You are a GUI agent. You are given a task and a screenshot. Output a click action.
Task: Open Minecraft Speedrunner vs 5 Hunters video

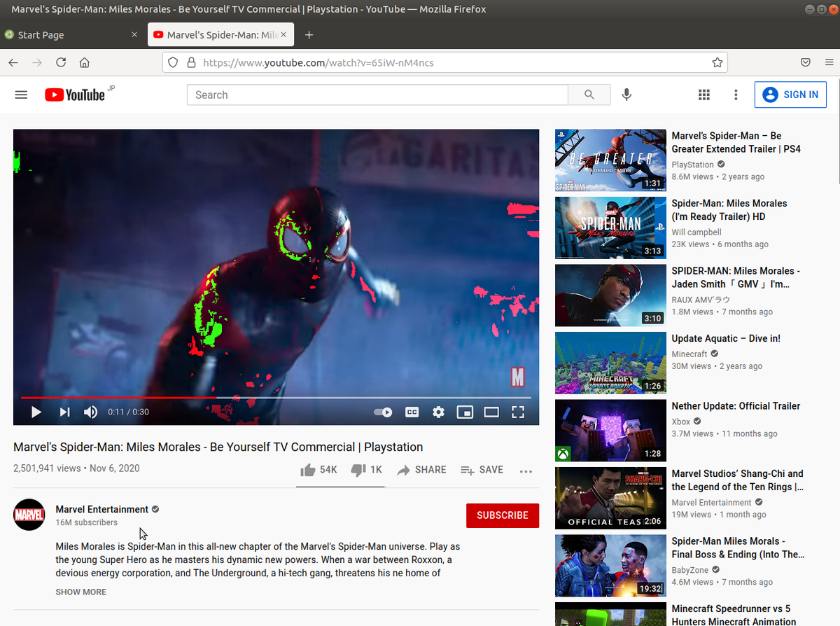click(734, 615)
